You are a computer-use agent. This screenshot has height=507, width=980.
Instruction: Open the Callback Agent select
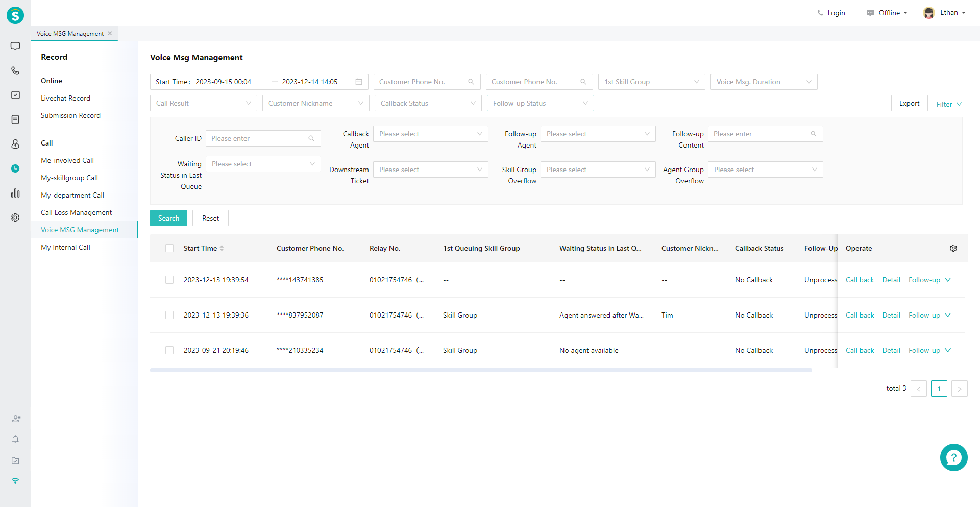point(431,134)
